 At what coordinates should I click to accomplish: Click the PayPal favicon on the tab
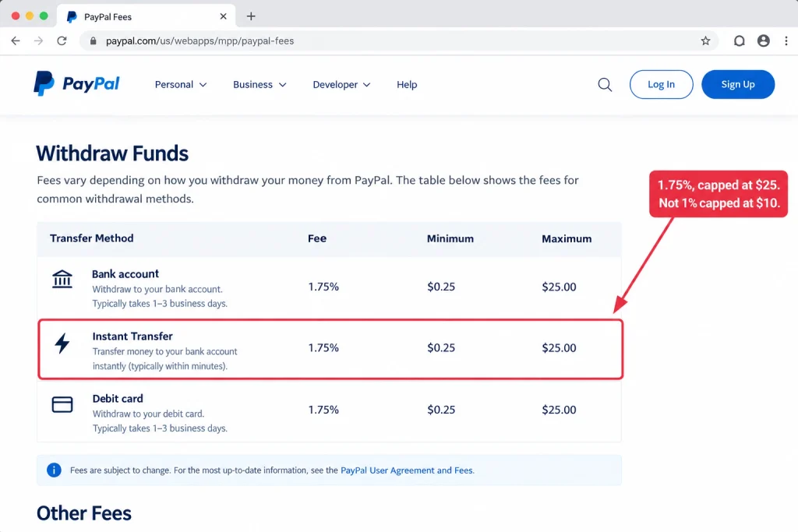tap(72, 17)
